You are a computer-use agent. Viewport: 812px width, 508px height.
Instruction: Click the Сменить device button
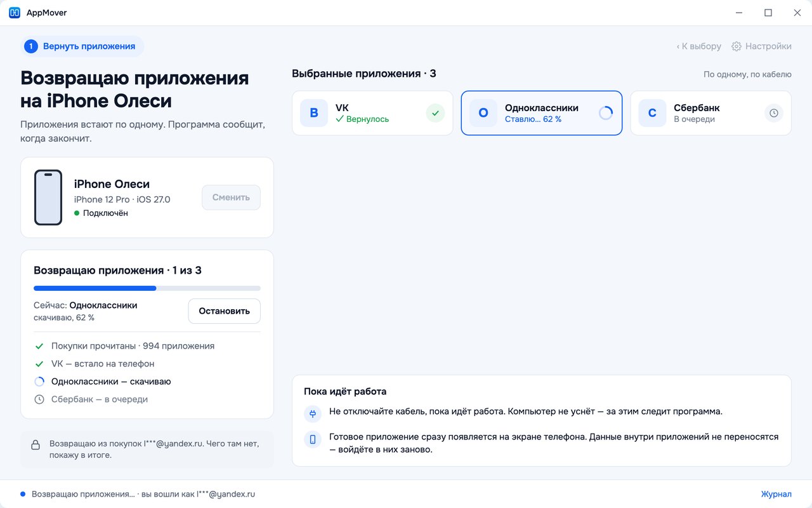[x=231, y=197]
